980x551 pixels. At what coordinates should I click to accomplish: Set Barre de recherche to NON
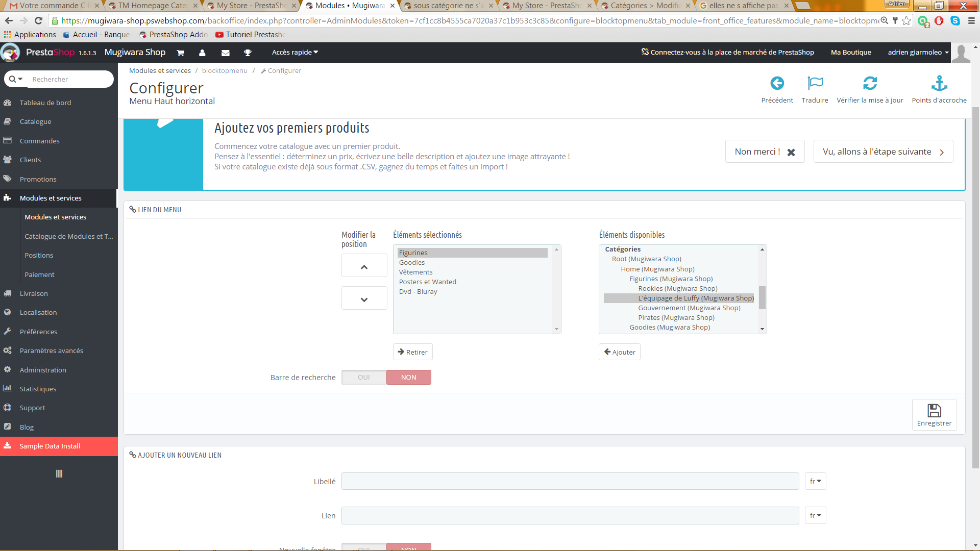pos(409,378)
